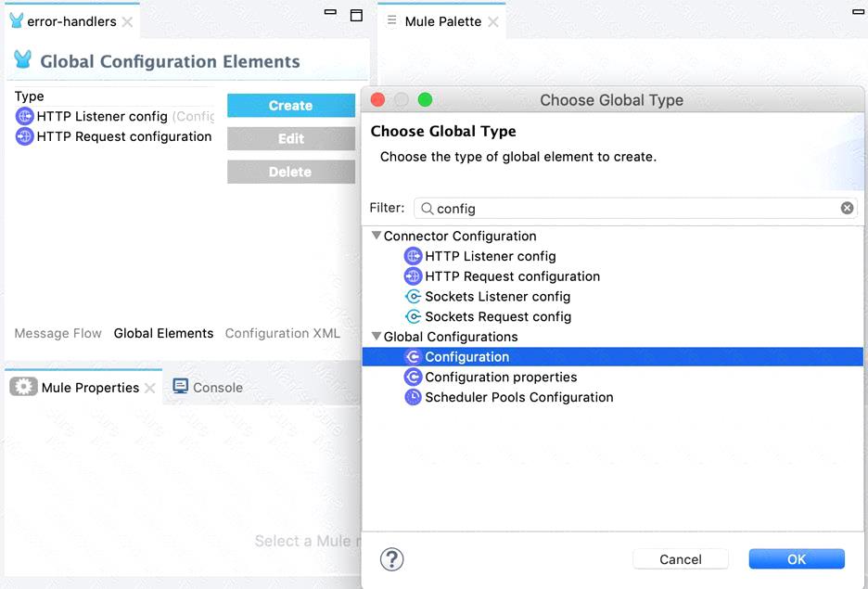Click the Delete button
The image size is (868, 589).
coord(291,172)
